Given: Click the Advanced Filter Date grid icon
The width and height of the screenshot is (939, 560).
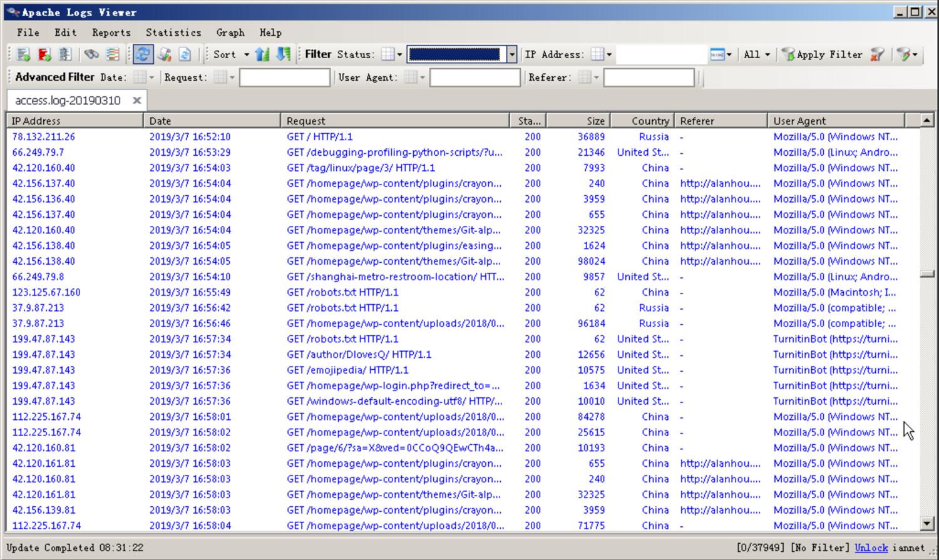Looking at the screenshot, I should 140,78.
